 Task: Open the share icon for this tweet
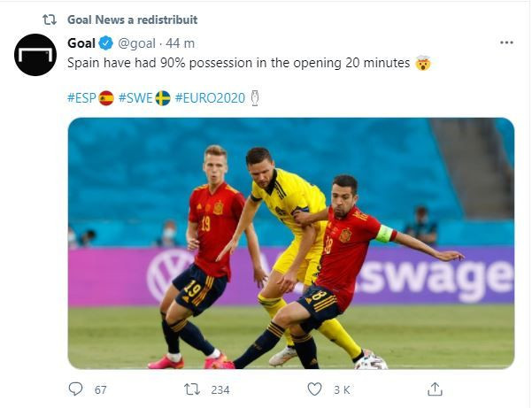(x=435, y=389)
